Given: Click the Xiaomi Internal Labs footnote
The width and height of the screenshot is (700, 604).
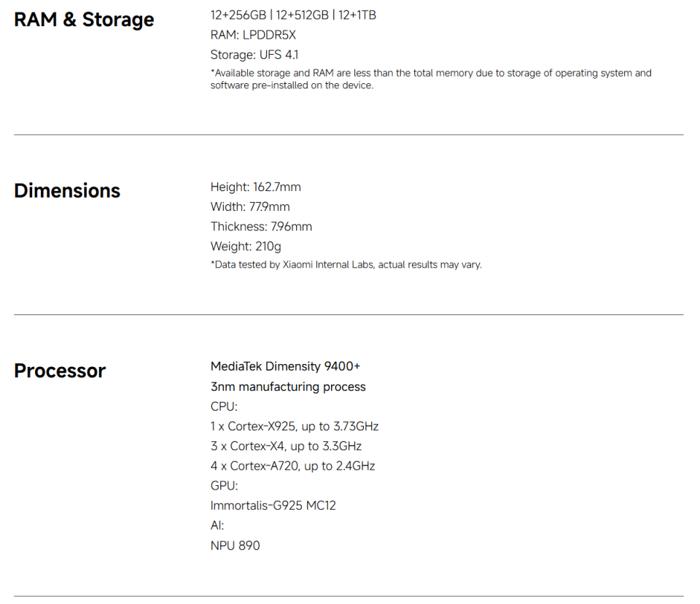Looking at the screenshot, I should click(346, 265).
